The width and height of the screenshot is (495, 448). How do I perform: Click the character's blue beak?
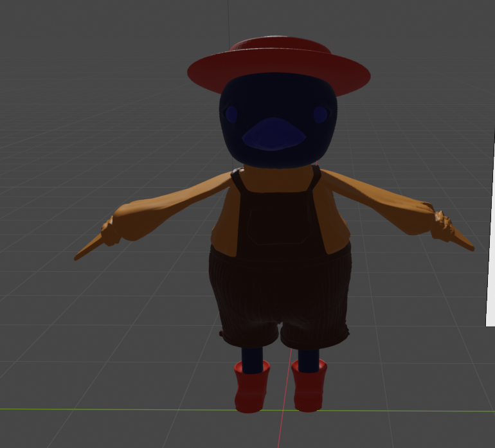coord(273,134)
